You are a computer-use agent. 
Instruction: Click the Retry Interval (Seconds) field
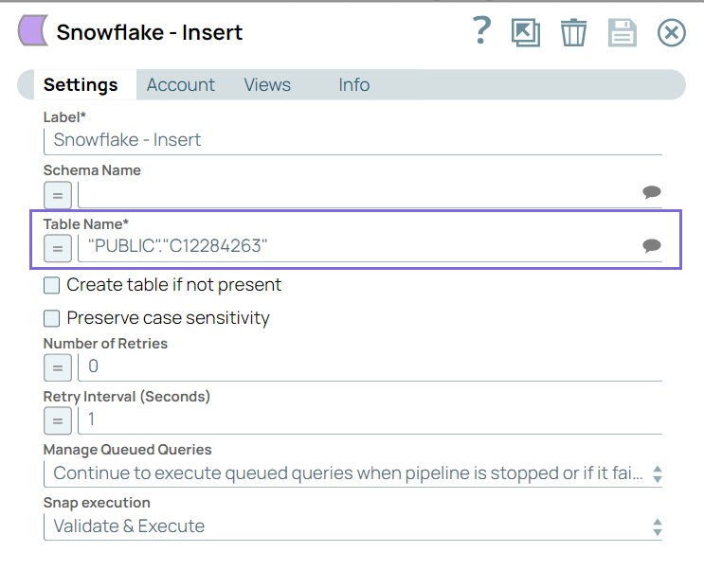point(370,420)
